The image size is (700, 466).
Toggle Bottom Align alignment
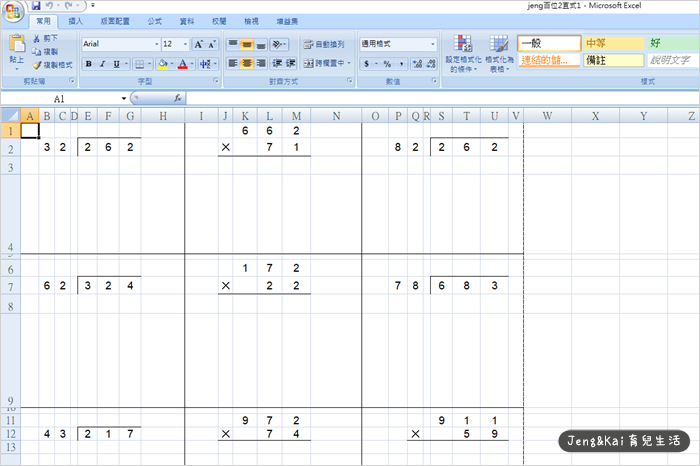pyautogui.click(x=261, y=44)
